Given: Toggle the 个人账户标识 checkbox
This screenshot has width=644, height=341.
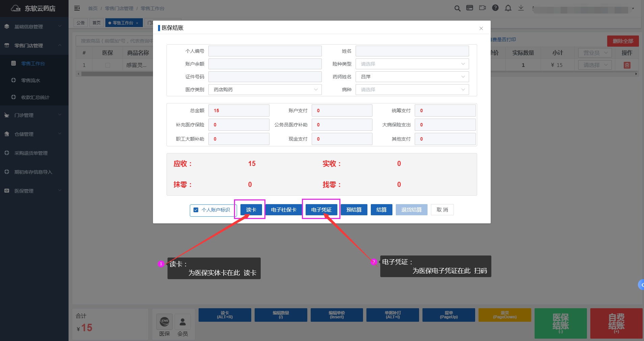Looking at the screenshot, I should click(196, 210).
